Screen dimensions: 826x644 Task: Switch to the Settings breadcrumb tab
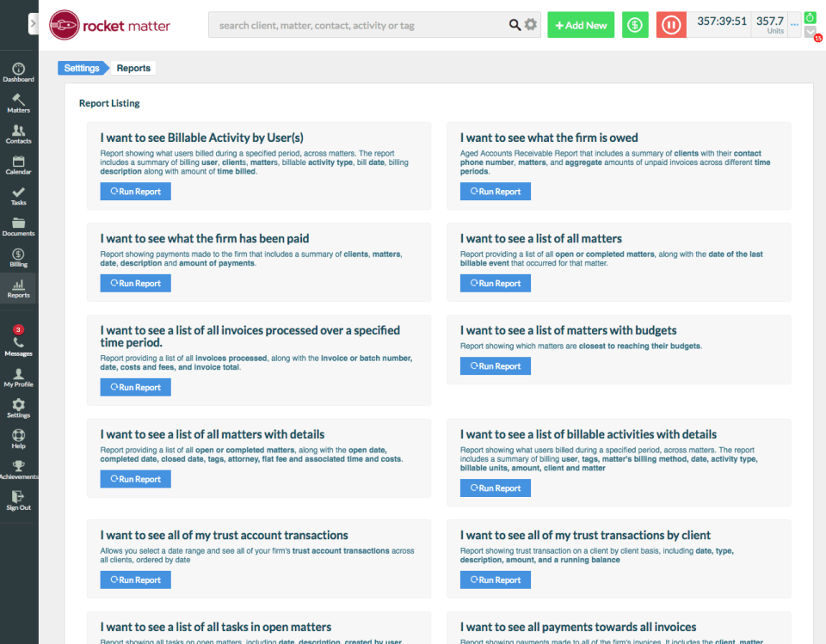click(80, 67)
